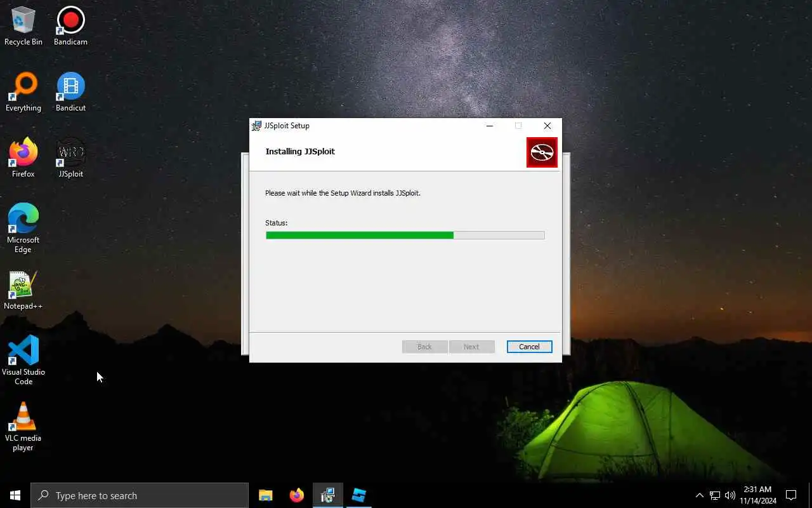Screen dimensions: 812x508
Task: Minimize the JJSploit Setup window
Action: point(490,126)
